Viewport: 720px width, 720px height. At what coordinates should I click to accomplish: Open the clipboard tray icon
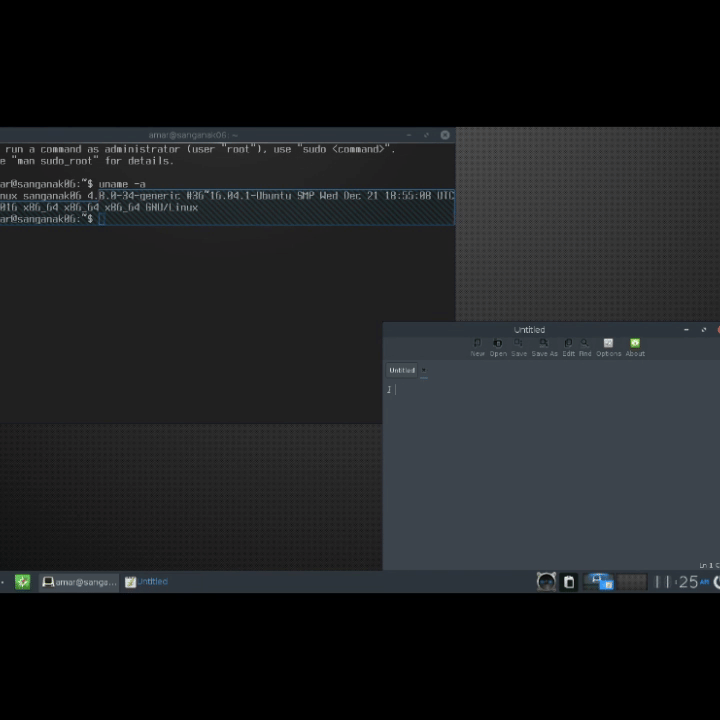pos(569,582)
